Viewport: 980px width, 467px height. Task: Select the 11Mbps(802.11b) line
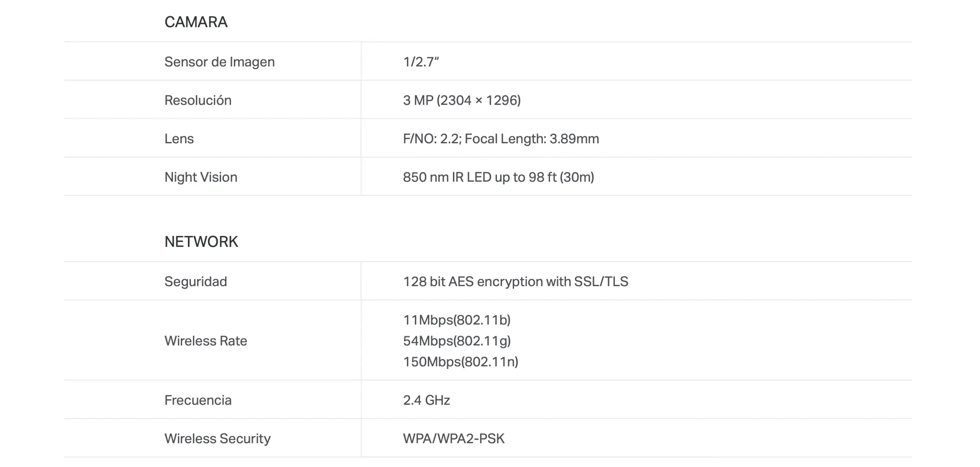click(457, 320)
